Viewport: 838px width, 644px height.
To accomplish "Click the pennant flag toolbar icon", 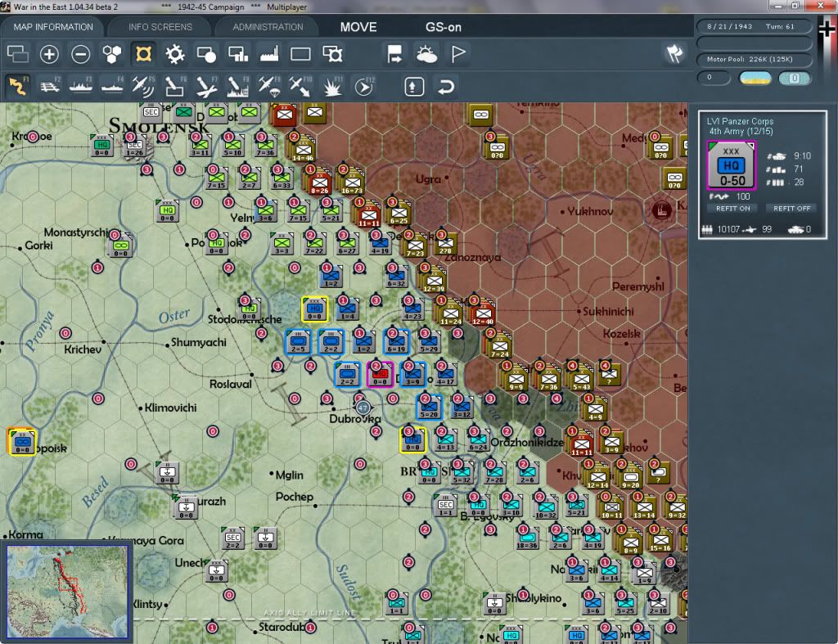I will click(458, 54).
